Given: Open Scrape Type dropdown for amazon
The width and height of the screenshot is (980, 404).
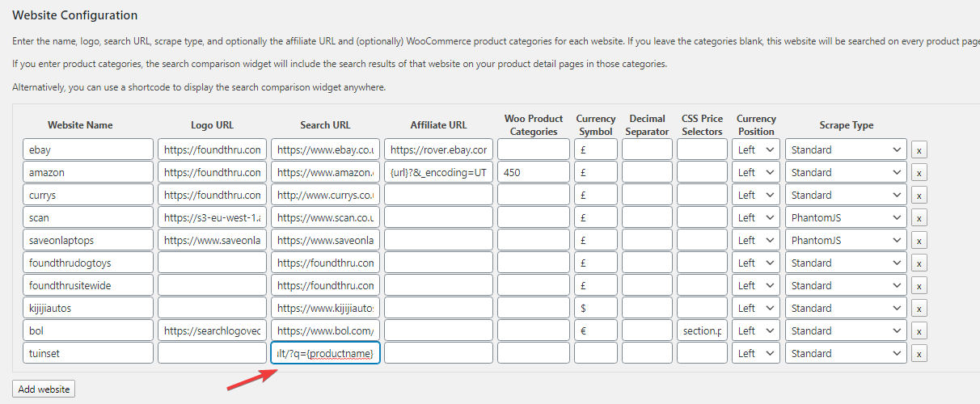Looking at the screenshot, I should [847, 172].
